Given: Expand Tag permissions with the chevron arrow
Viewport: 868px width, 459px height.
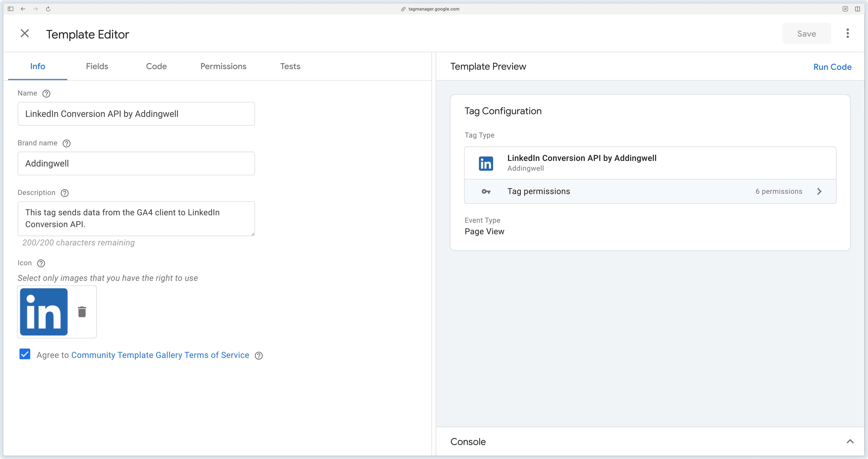Looking at the screenshot, I should (820, 192).
